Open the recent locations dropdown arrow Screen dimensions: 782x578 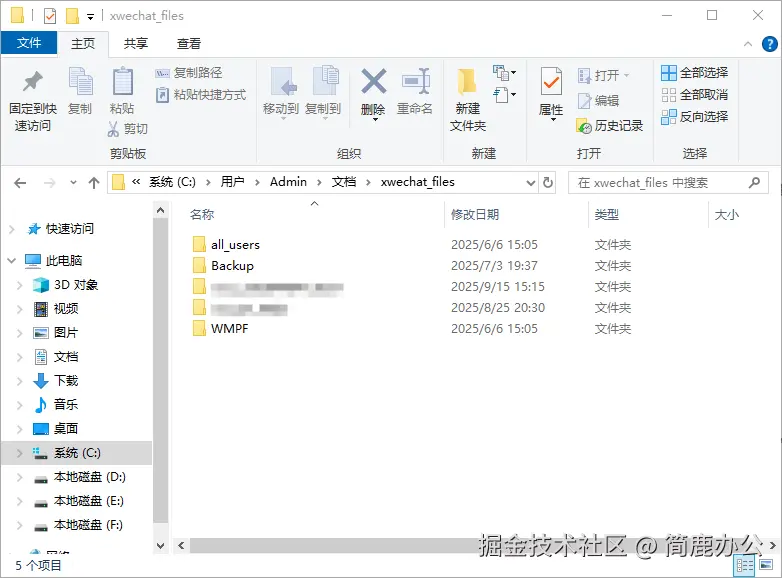click(x=73, y=183)
